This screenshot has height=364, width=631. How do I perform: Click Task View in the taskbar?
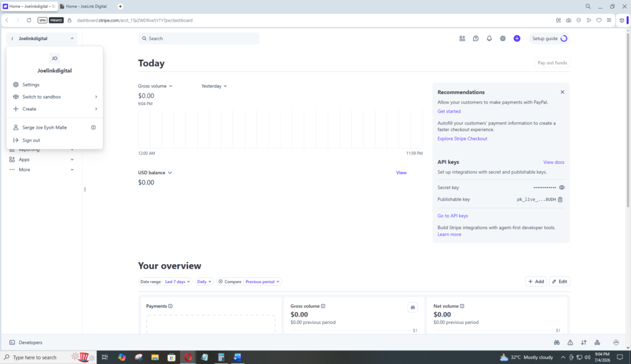[105, 357]
